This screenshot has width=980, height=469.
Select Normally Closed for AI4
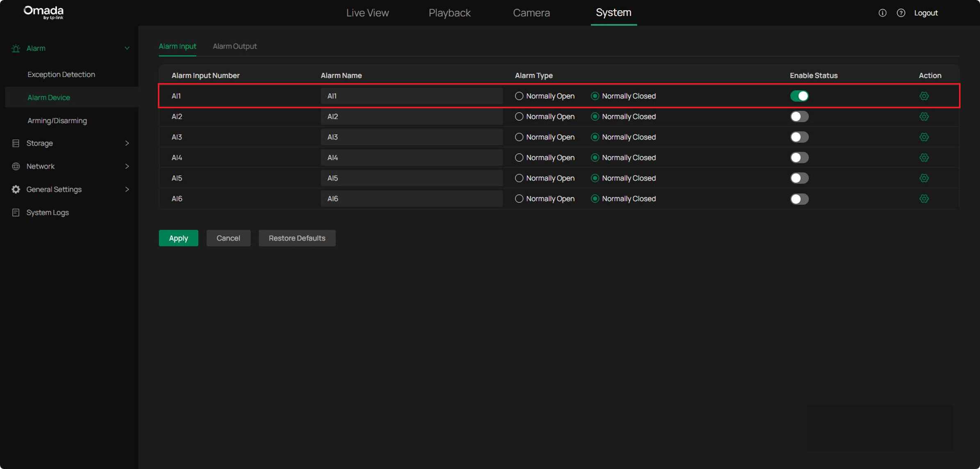595,158
